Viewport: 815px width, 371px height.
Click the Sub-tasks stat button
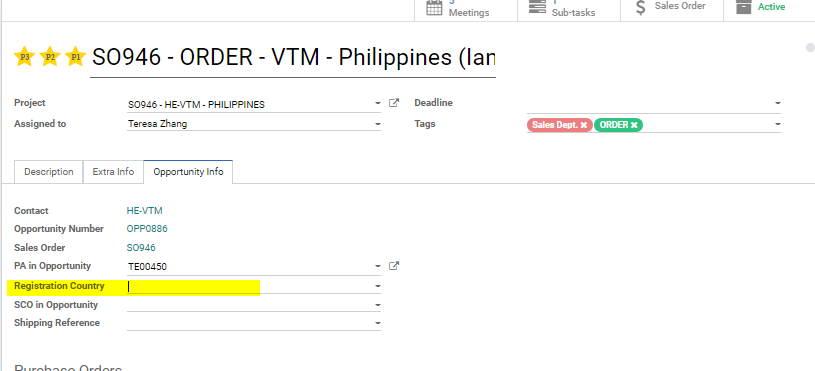tap(569, 9)
